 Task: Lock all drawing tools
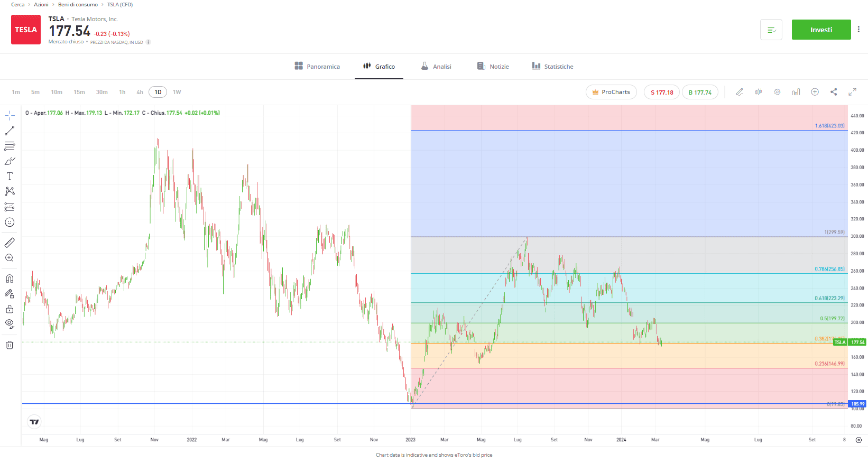(10, 309)
